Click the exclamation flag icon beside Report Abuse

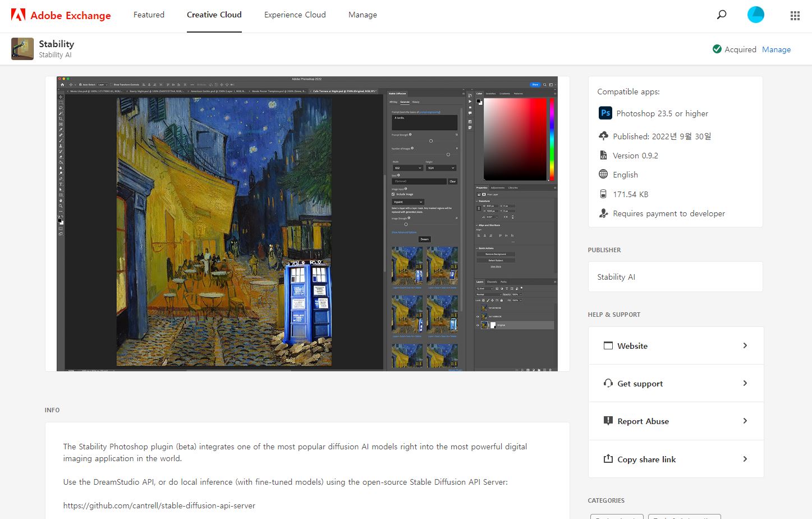pos(608,421)
